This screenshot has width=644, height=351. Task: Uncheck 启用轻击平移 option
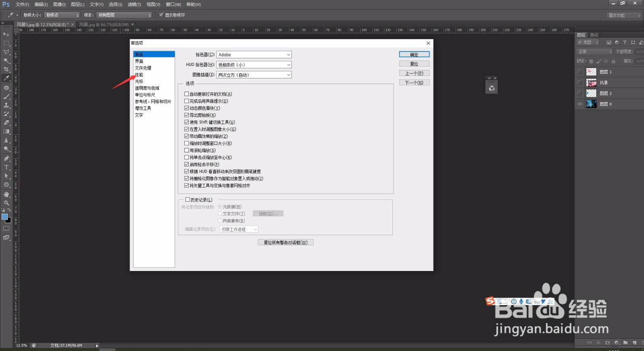(186, 164)
